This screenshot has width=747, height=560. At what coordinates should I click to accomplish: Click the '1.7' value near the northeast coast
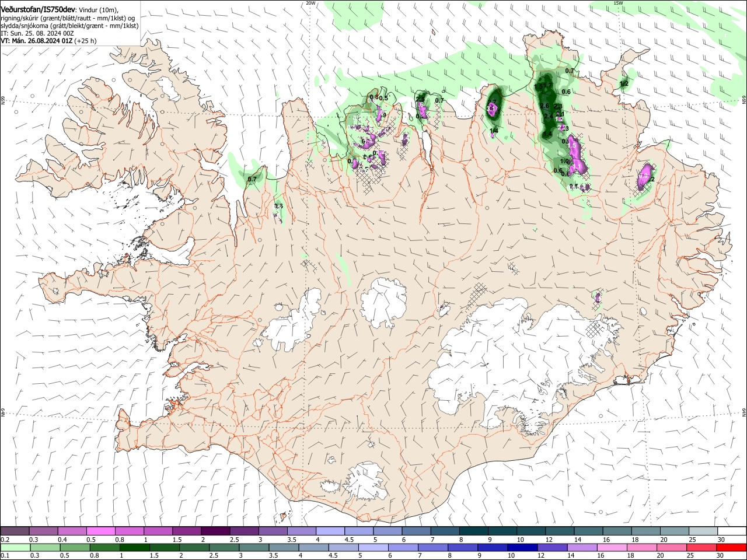tap(548, 86)
